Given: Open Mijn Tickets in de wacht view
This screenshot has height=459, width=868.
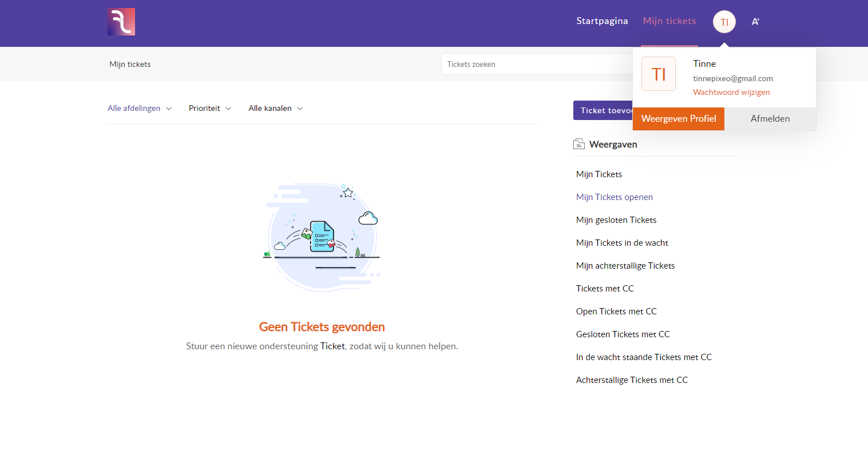Looking at the screenshot, I should click(x=622, y=243).
